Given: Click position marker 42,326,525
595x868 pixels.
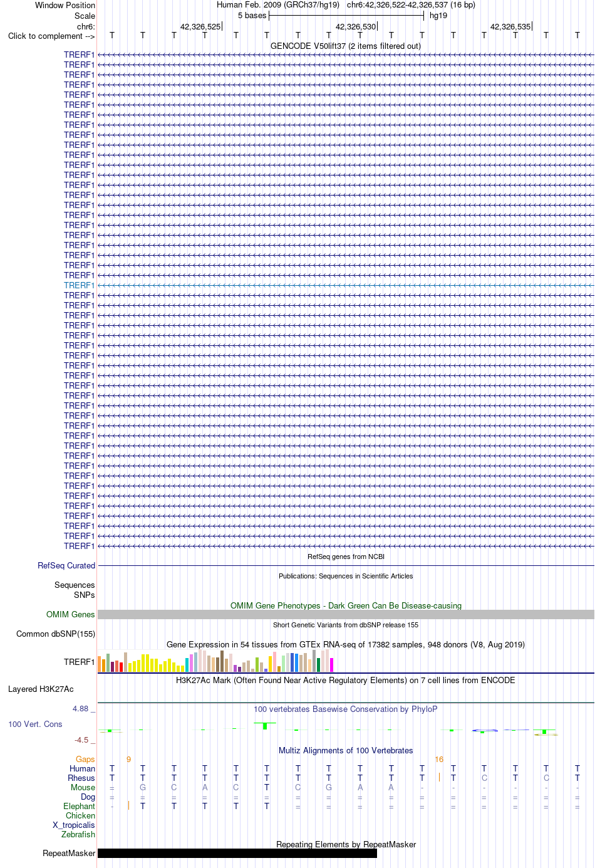Looking at the screenshot, I should [x=200, y=26].
